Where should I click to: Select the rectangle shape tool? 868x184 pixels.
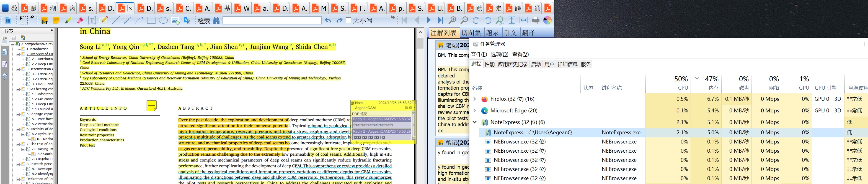[x=151, y=21]
